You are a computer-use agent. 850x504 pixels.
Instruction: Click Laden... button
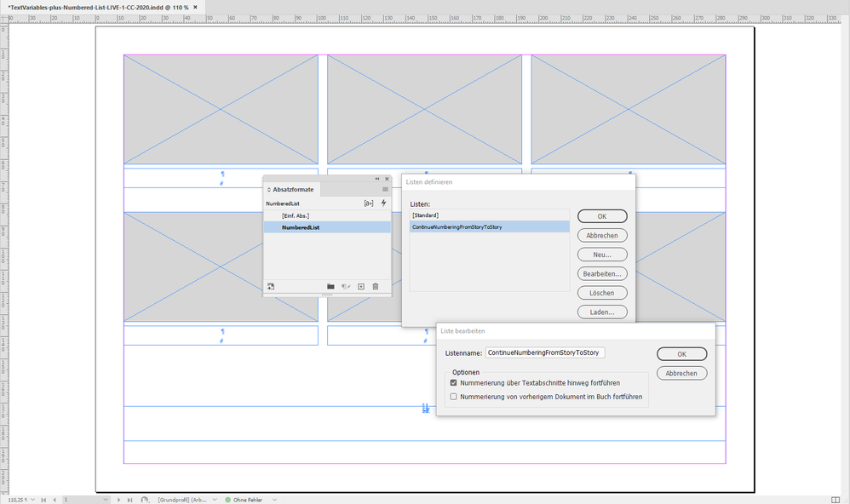(x=602, y=312)
